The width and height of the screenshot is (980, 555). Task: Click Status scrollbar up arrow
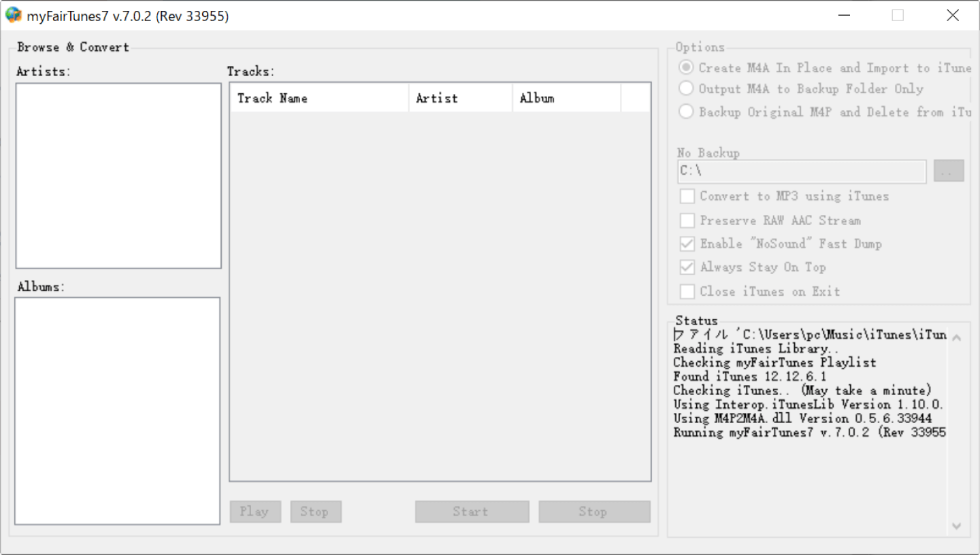click(956, 337)
